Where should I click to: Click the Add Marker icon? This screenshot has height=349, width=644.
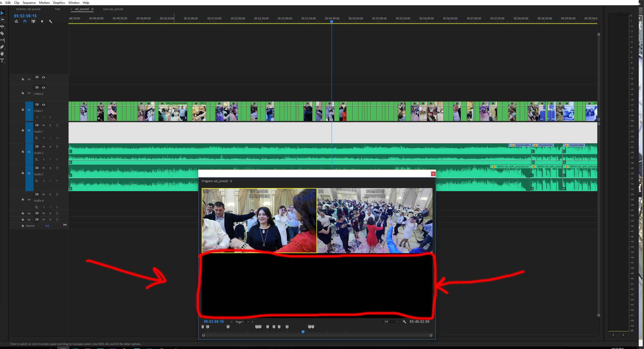[x=42, y=22]
